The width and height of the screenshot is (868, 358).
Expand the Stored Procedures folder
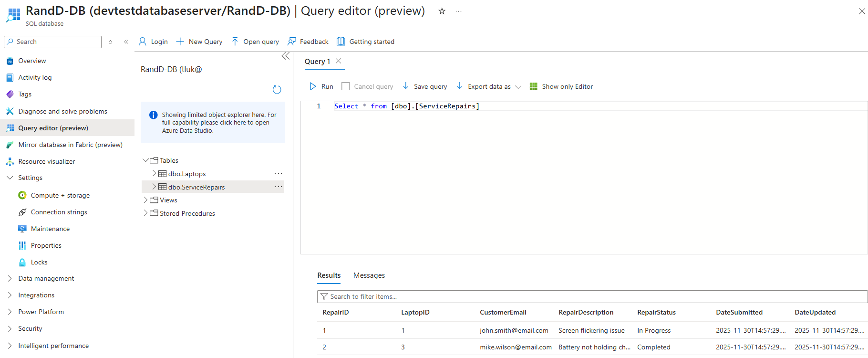click(145, 213)
